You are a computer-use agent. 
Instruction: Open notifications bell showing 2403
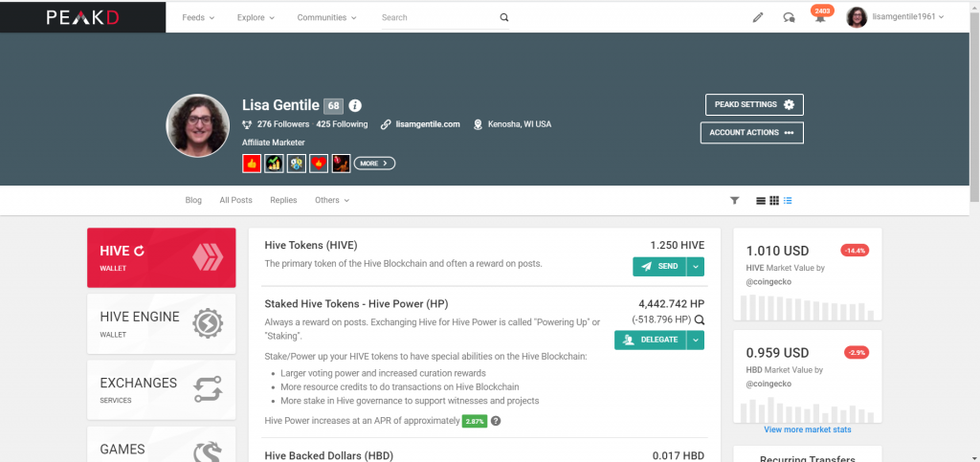(x=820, y=16)
